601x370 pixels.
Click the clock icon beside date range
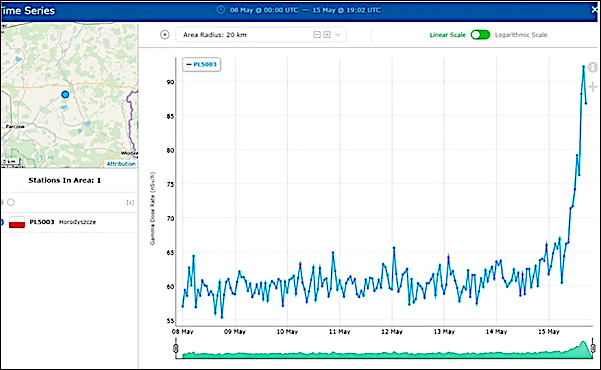221,10
